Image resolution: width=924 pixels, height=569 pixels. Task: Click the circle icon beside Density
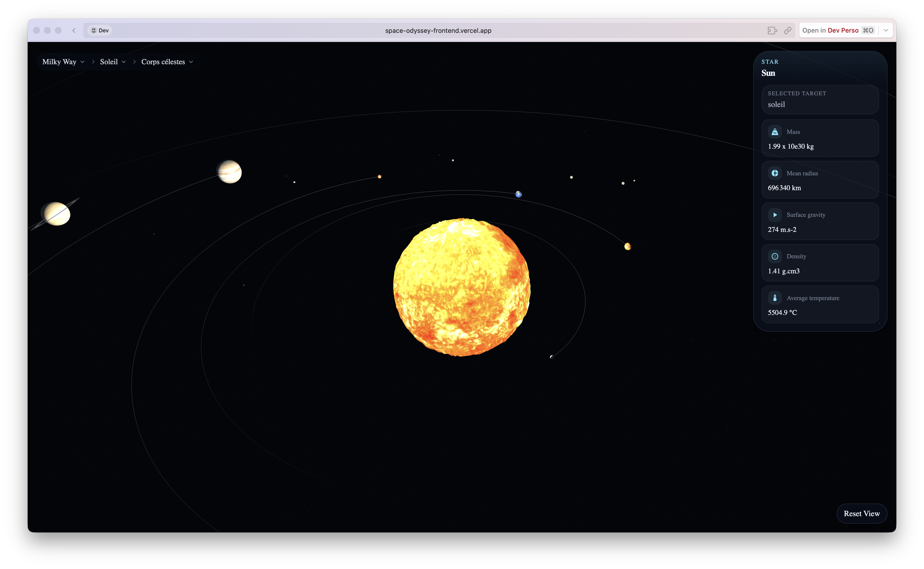[x=775, y=256]
